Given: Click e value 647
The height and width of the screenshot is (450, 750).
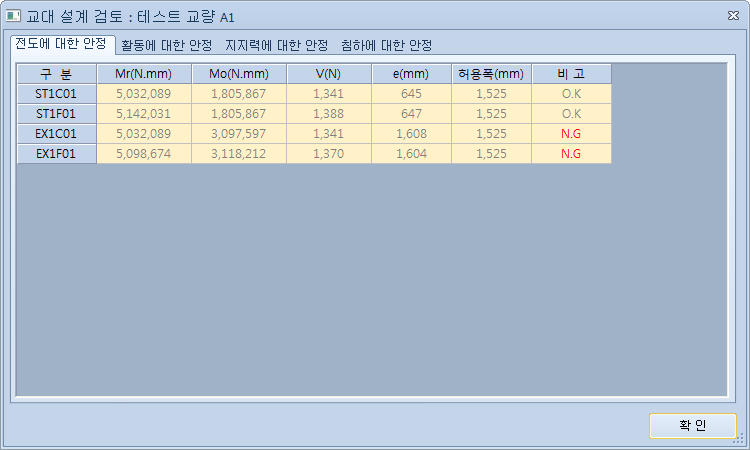Looking at the screenshot, I should pos(411,114).
